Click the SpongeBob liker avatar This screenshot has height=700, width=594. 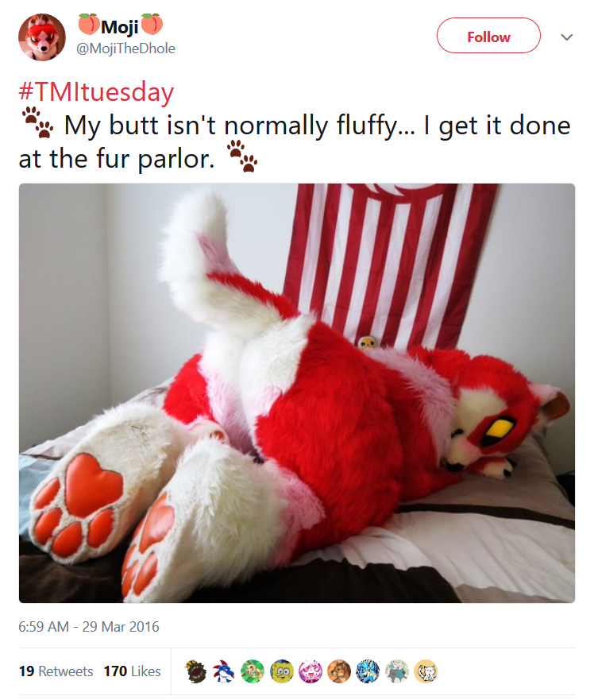282,671
